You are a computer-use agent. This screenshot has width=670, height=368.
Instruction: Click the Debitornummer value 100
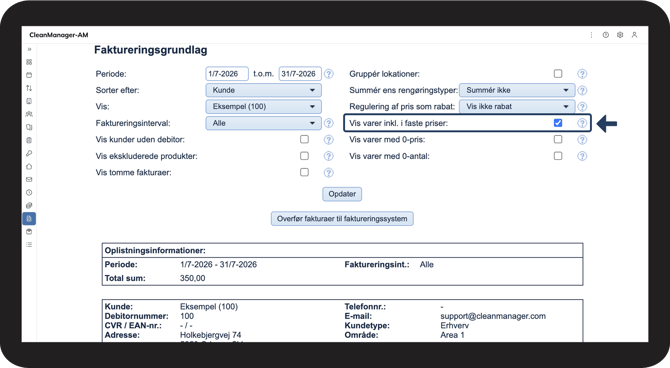click(187, 316)
